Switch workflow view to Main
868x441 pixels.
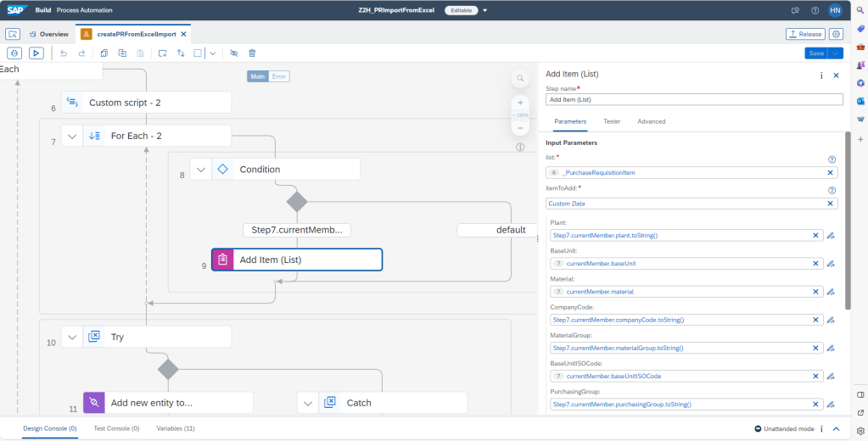(x=258, y=76)
